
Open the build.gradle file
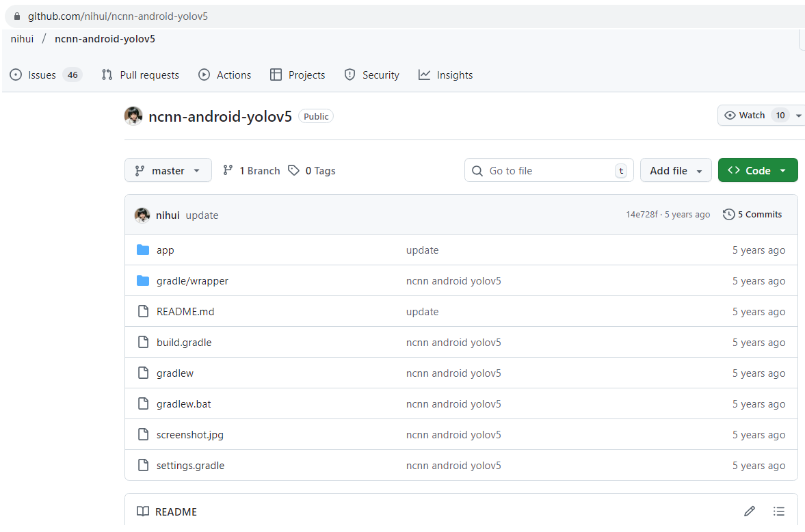pyautogui.click(x=184, y=343)
